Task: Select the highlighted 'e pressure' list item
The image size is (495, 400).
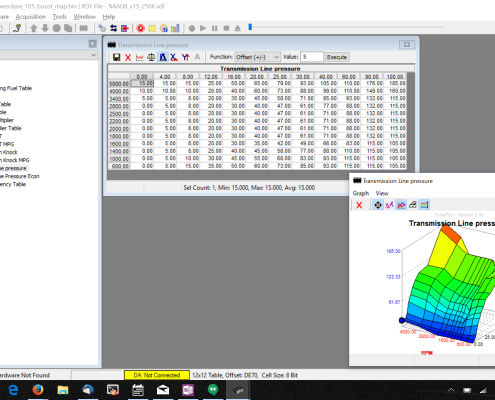Action: [x=13, y=168]
